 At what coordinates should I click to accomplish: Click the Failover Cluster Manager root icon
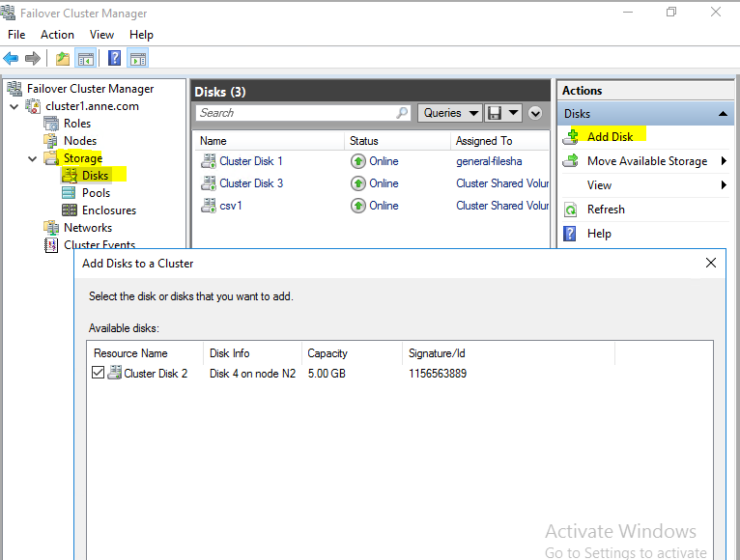pyautogui.click(x=14, y=89)
